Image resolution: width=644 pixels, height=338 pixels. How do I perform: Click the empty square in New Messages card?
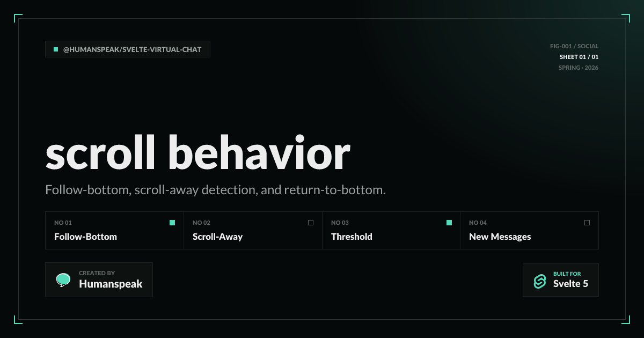[x=587, y=223]
